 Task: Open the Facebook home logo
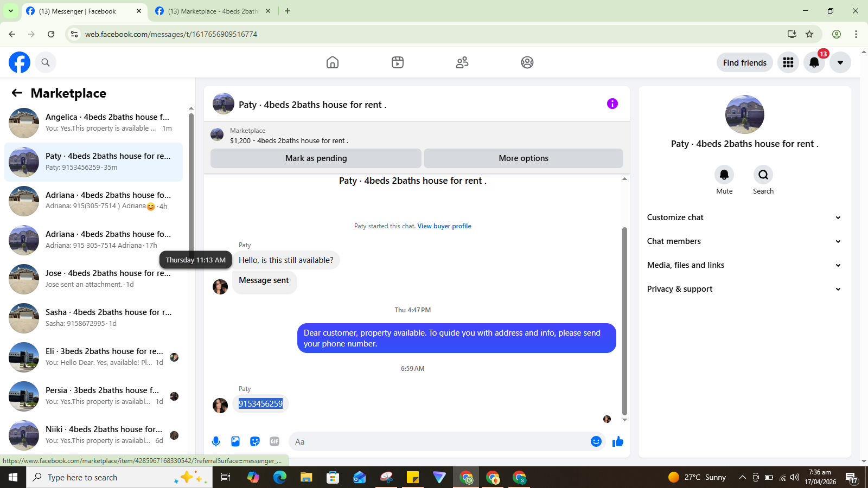20,62
